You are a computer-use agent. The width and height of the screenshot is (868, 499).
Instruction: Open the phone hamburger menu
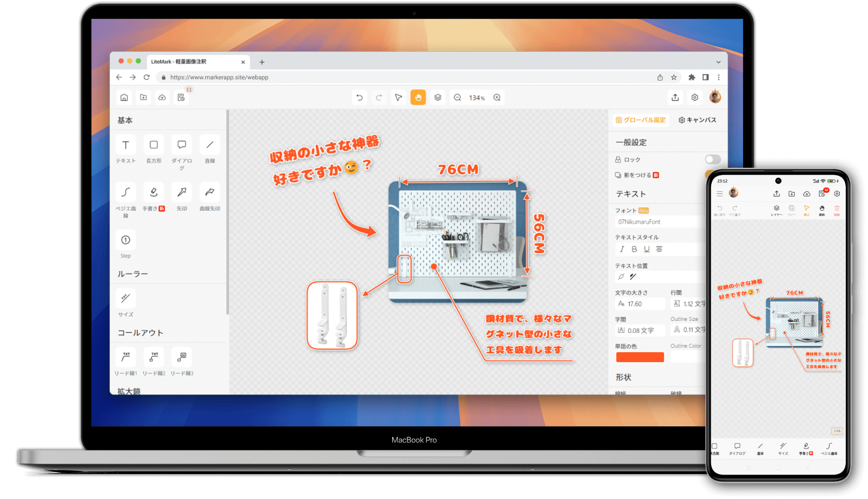(720, 193)
